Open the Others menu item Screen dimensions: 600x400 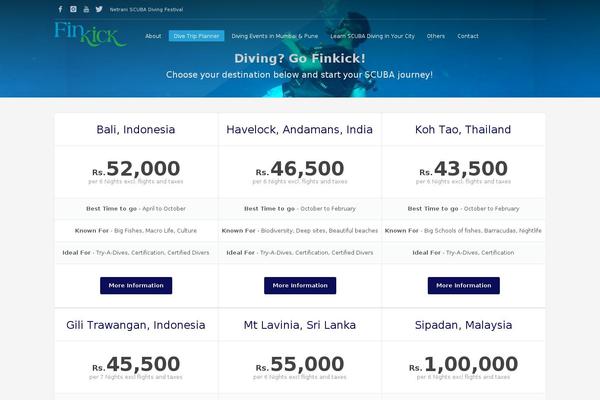click(435, 36)
